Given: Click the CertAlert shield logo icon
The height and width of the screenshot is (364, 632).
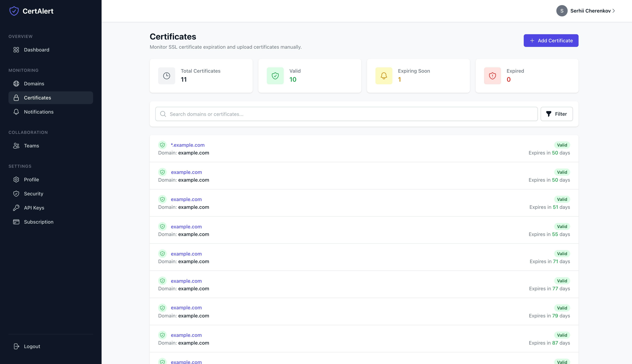Looking at the screenshot, I should pyautogui.click(x=14, y=11).
